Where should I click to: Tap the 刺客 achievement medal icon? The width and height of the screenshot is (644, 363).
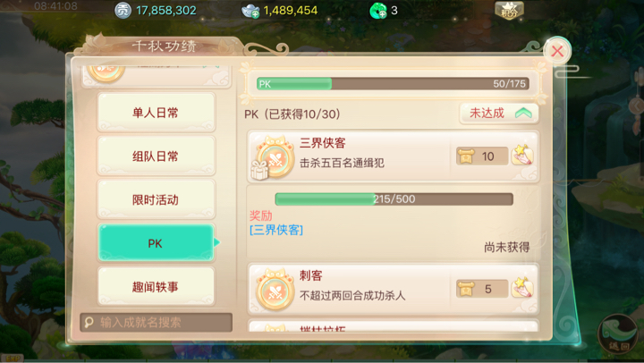pos(275,290)
